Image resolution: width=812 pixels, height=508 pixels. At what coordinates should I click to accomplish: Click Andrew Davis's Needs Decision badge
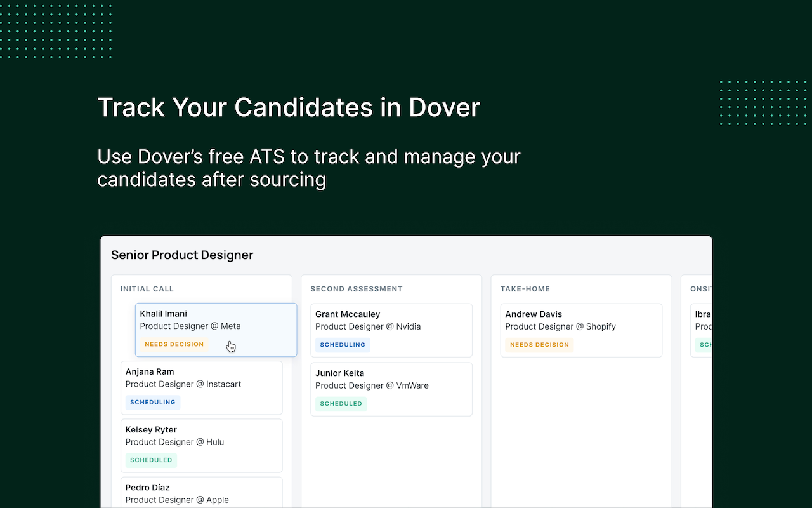pyautogui.click(x=539, y=345)
